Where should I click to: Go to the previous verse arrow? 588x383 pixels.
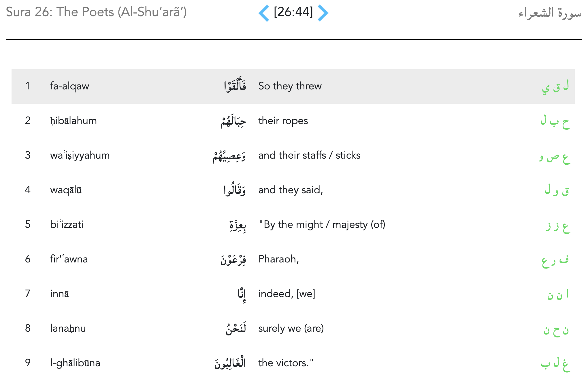point(264,13)
